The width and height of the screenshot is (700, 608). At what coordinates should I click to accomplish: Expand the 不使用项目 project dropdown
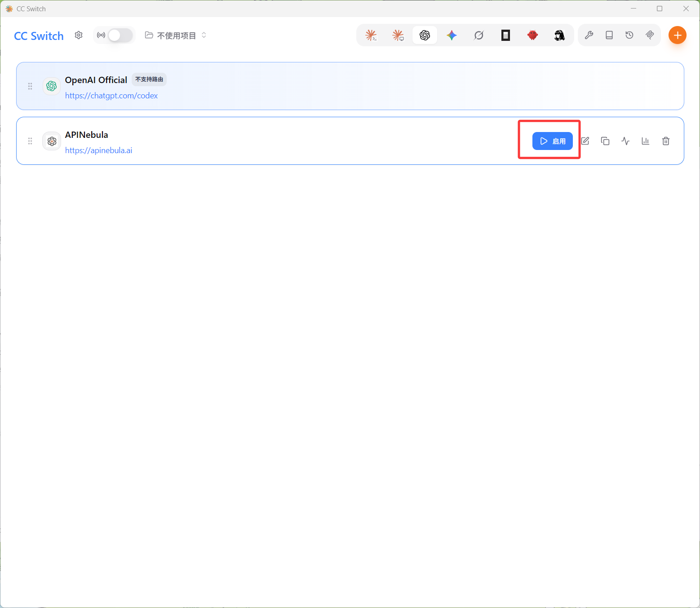tap(176, 35)
